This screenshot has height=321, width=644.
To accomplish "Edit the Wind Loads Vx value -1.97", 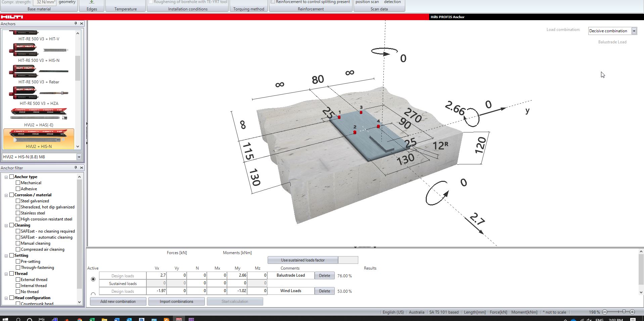I will [x=156, y=291].
